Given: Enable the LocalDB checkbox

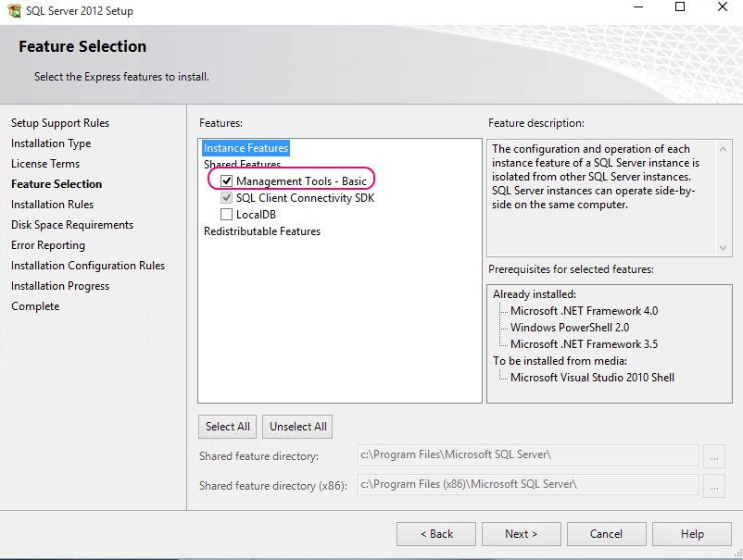Looking at the screenshot, I should pos(226,215).
